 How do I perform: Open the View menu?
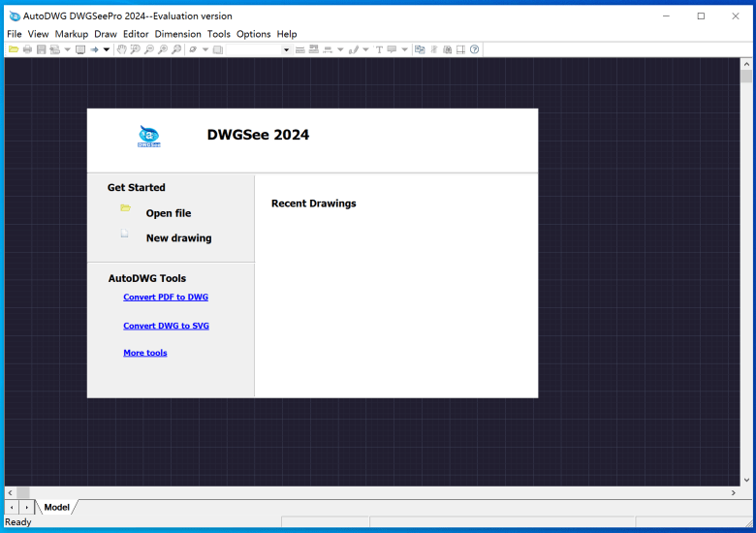pyautogui.click(x=38, y=34)
